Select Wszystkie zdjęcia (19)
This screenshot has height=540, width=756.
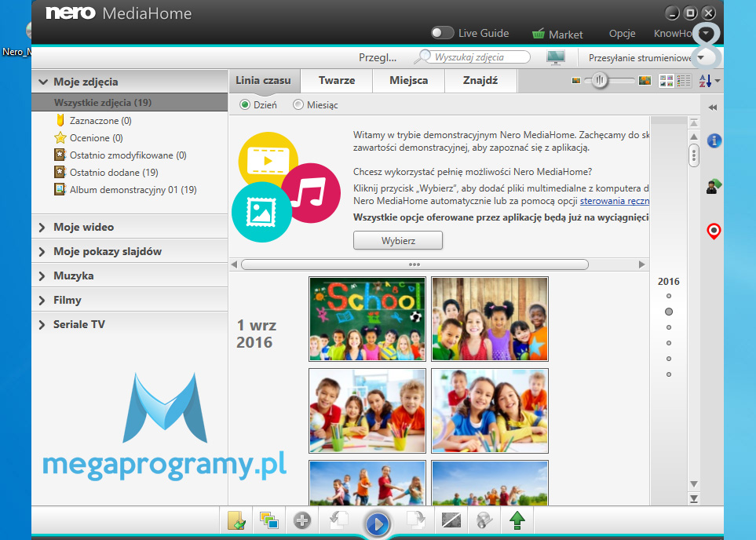(130, 103)
